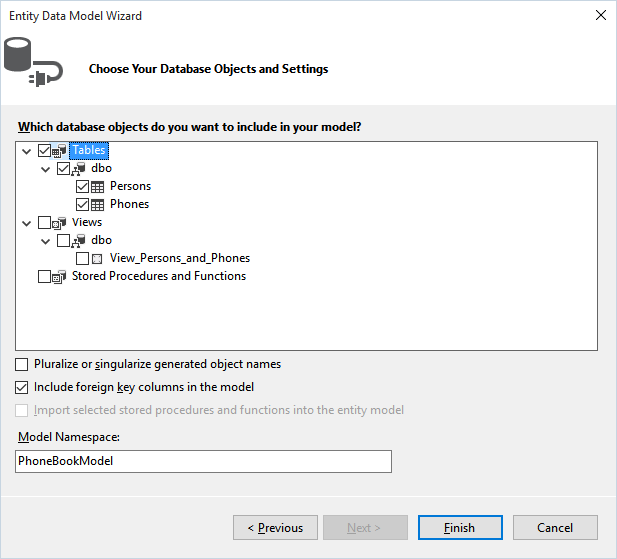The height and width of the screenshot is (559, 617).
Task: Click the Persons table grid icon
Action: pyautogui.click(x=97, y=187)
